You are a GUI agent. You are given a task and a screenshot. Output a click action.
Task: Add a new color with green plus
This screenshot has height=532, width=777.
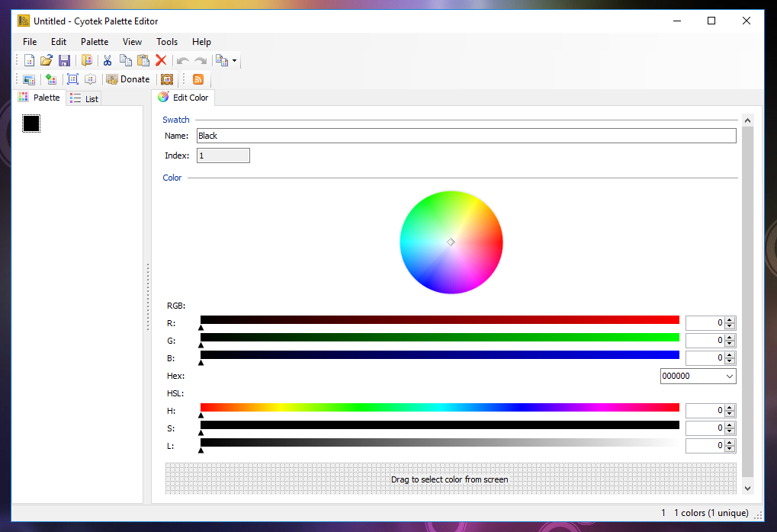(x=50, y=79)
